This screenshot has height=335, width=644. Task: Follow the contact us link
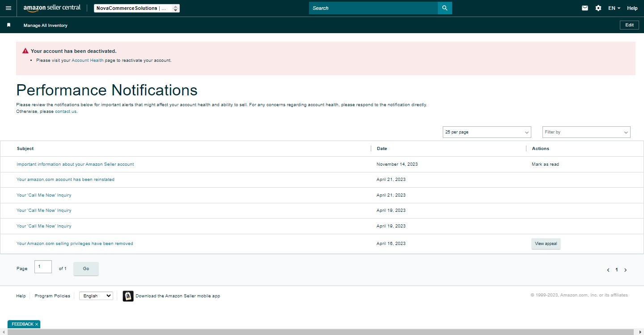66,112
